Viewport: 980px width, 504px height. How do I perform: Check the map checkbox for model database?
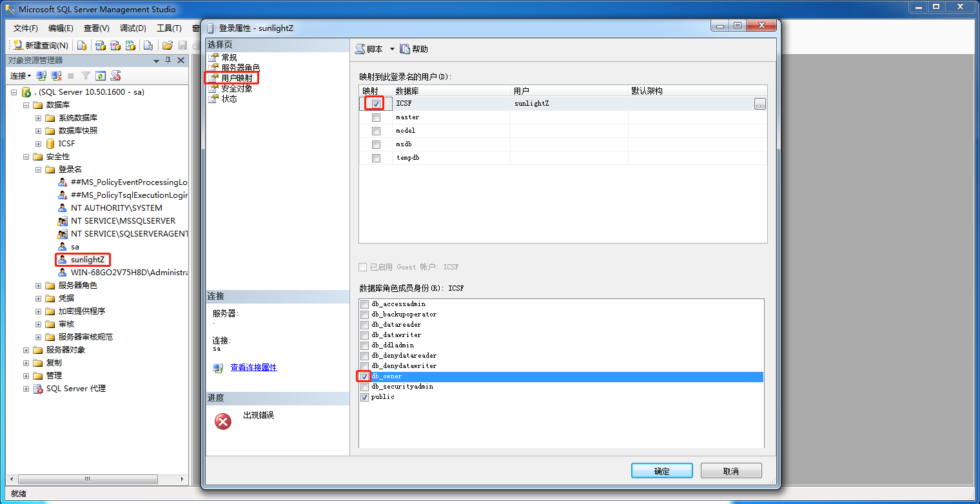pos(376,131)
